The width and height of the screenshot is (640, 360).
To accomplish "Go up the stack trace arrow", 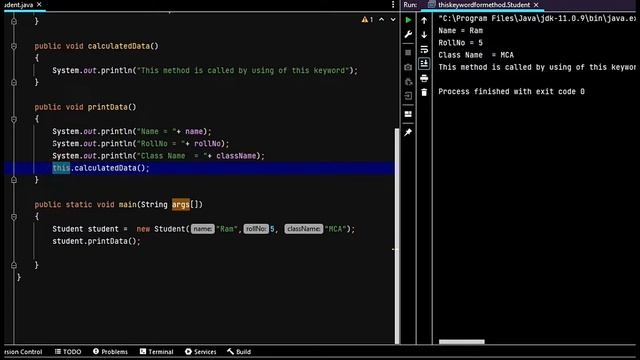I will [x=424, y=20].
